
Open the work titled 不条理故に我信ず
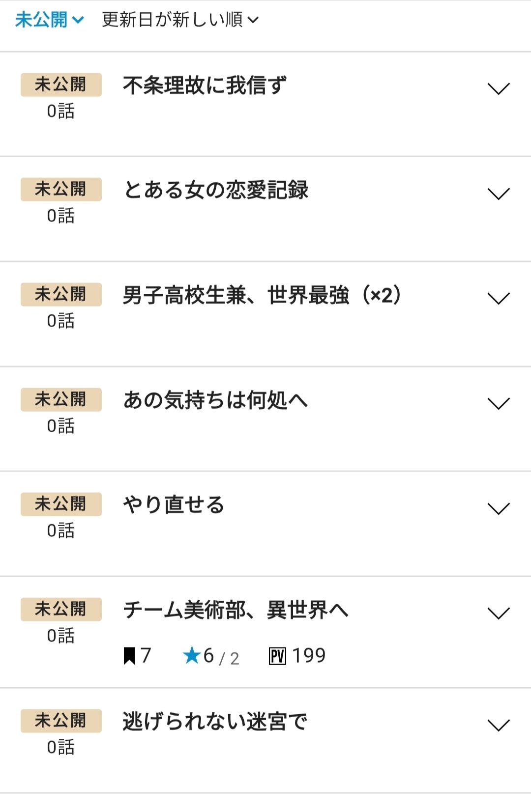[205, 85]
